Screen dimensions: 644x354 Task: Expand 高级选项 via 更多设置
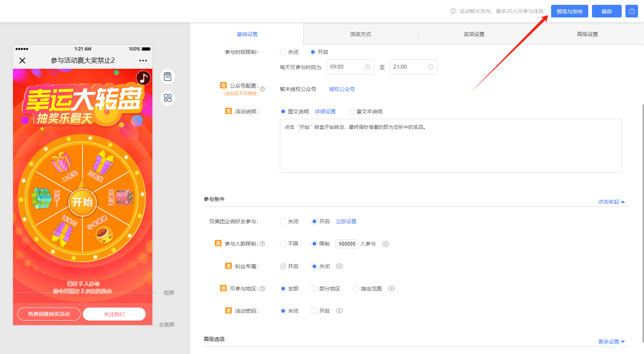[611, 342]
